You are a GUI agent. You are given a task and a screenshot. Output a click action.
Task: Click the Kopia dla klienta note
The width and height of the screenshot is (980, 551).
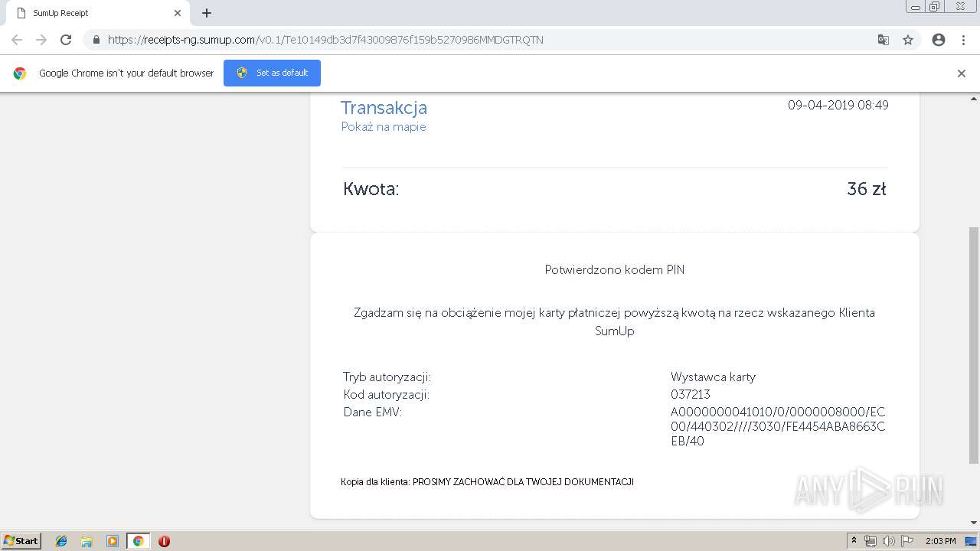pos(487,482)
